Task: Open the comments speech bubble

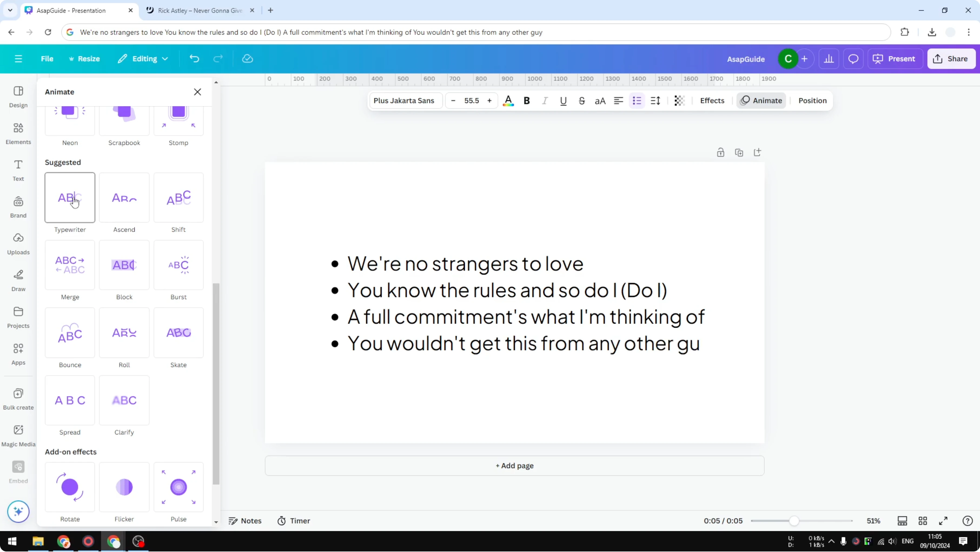Action: coord(853,59)
